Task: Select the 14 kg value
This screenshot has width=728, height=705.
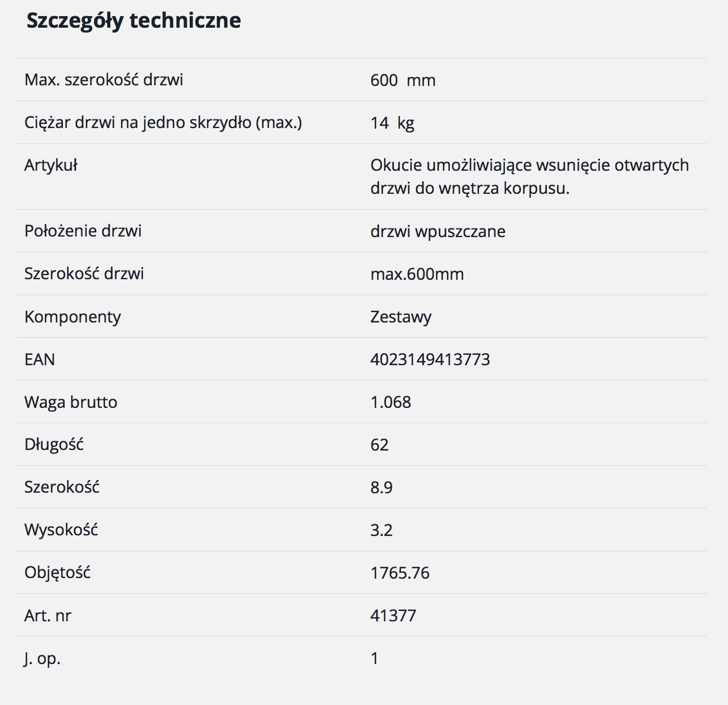Action: point(392,123)
